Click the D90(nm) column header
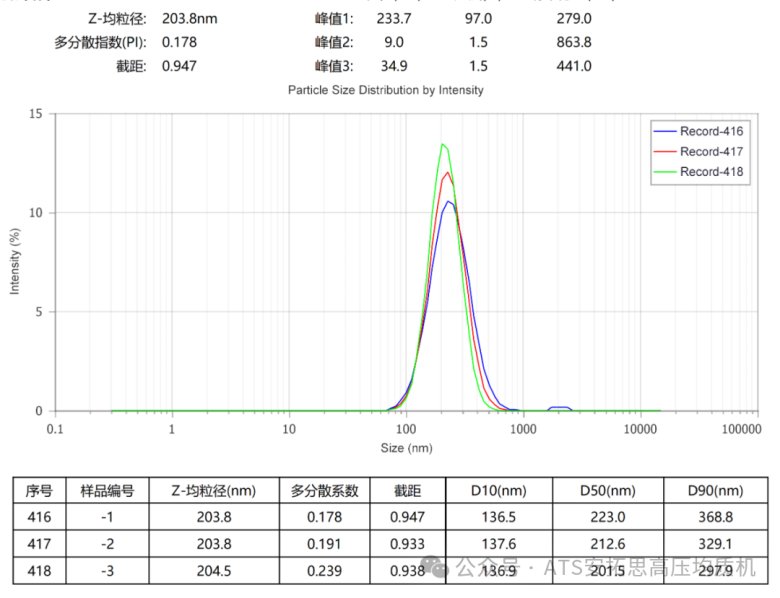780x598 pixels. click(x=716, y=491)
